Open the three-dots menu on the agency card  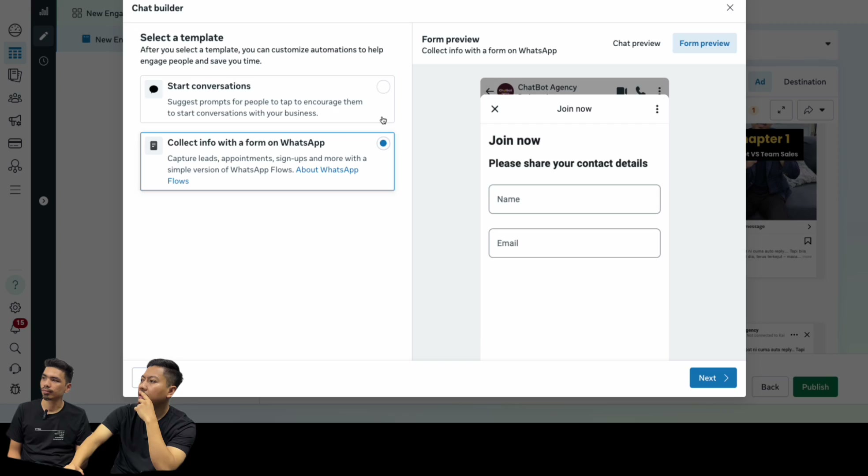pos(794,335)
